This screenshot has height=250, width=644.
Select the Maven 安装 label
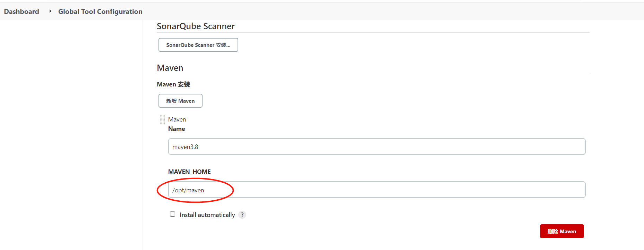click(x=173, y=84)
